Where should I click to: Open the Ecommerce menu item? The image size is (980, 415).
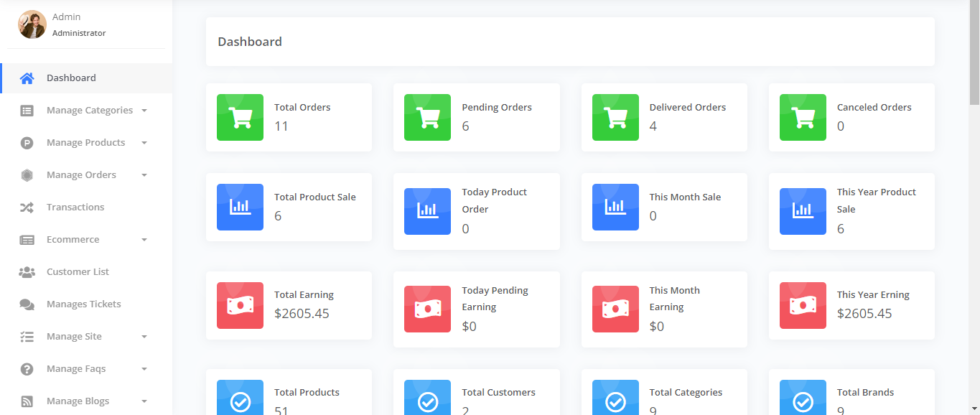pyautogui.click(x=73, y=240)
